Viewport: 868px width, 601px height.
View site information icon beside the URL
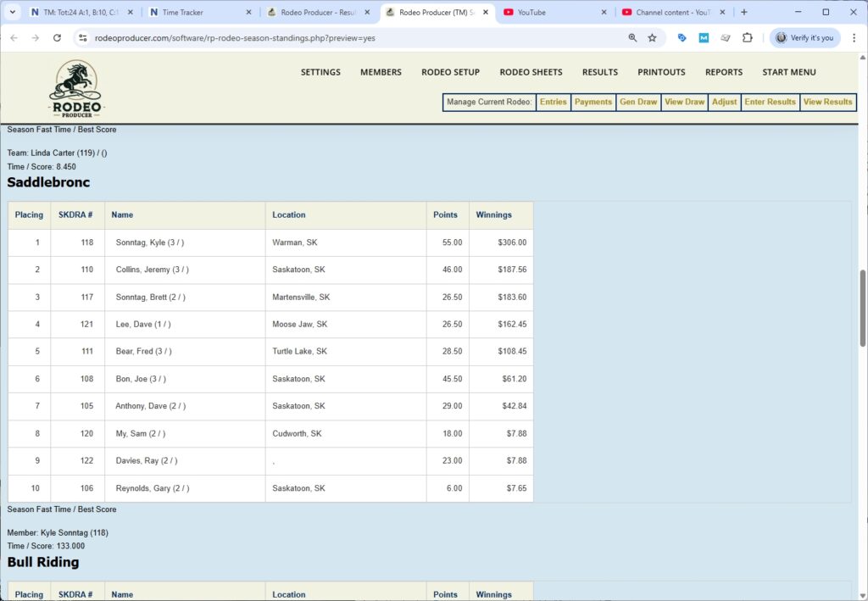[82, 38]
